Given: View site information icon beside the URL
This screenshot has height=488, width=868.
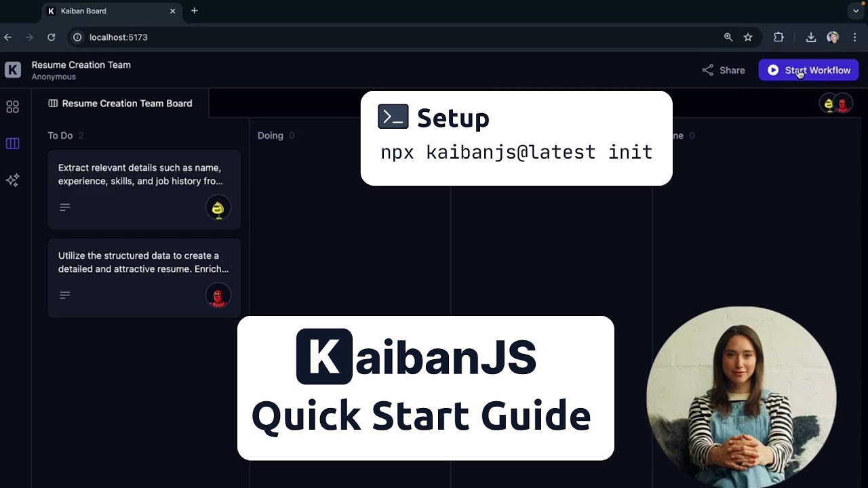Looking at the screenshot, I should tap(77, 37).
